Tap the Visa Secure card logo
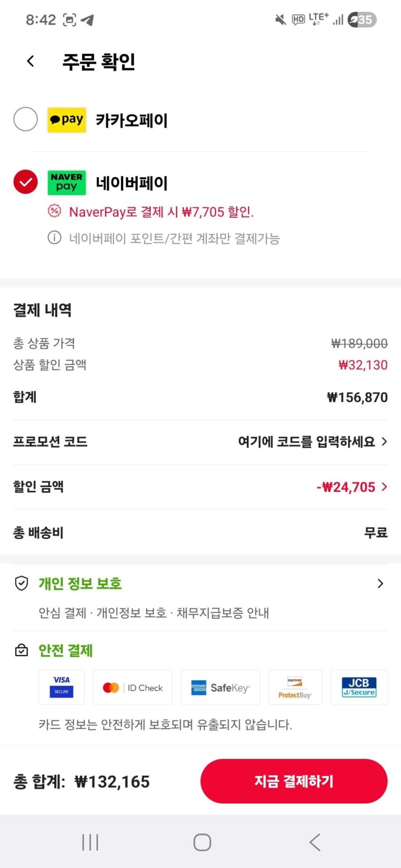 pos(62,687)
